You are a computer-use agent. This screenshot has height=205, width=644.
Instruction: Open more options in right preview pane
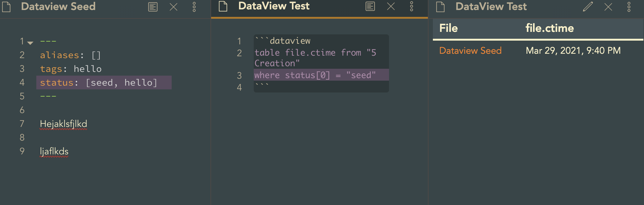629,7
